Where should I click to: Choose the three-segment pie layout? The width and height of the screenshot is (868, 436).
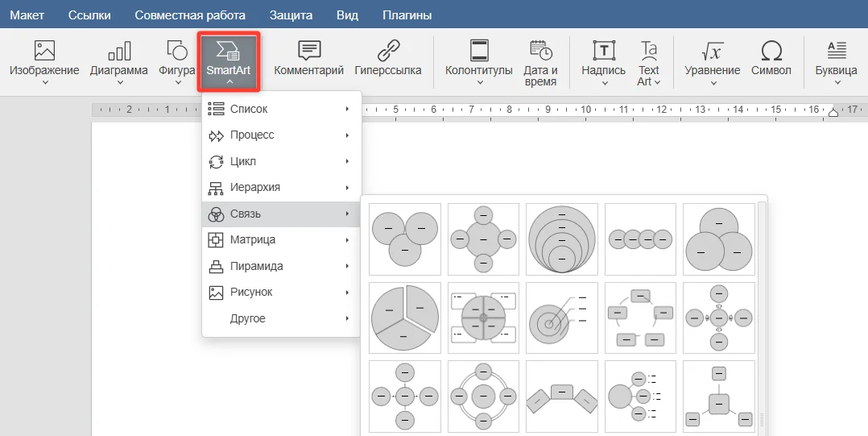tap(405, 318)
